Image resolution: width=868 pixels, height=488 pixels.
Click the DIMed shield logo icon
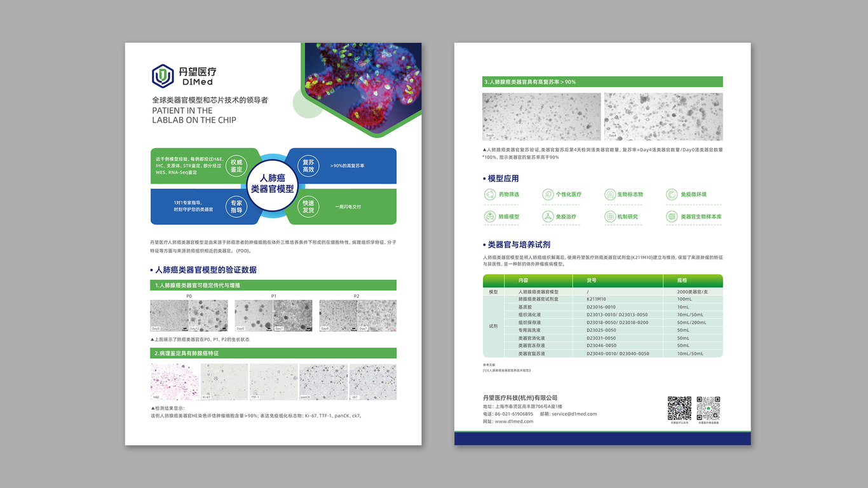tap(163, 76)
